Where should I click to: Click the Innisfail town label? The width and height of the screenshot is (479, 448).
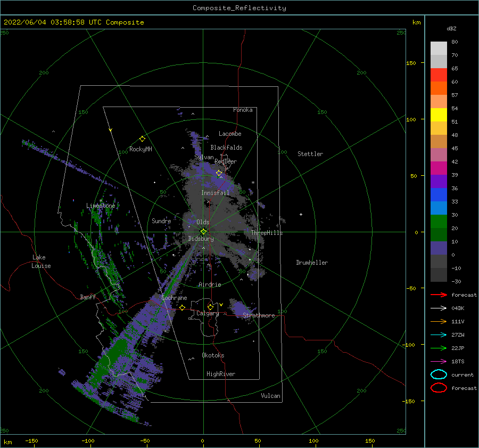pos(215,193)
